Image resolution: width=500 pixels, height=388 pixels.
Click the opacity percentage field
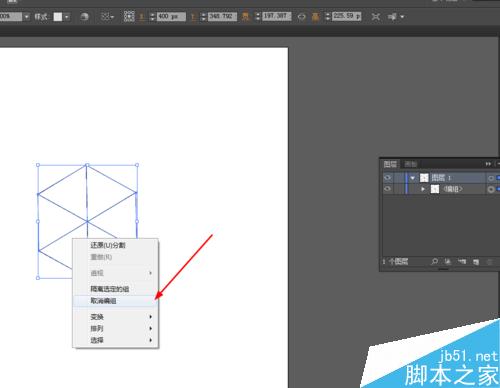pos(11,16)
